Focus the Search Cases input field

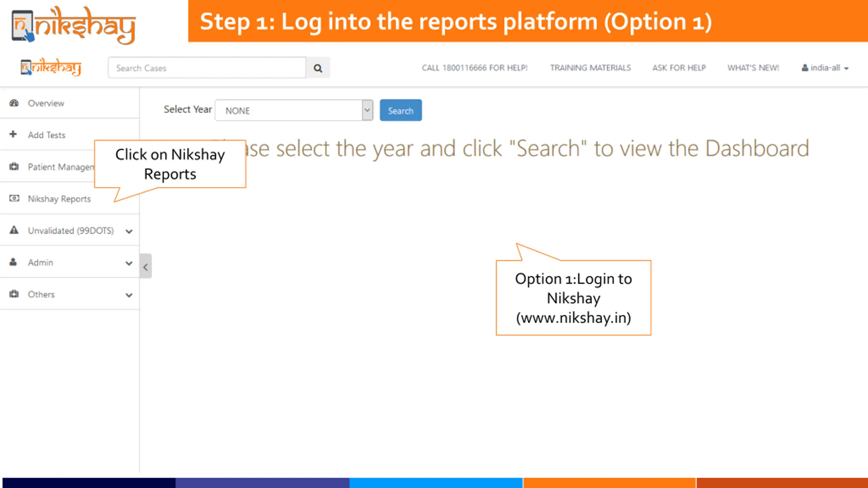coord(207,68)
